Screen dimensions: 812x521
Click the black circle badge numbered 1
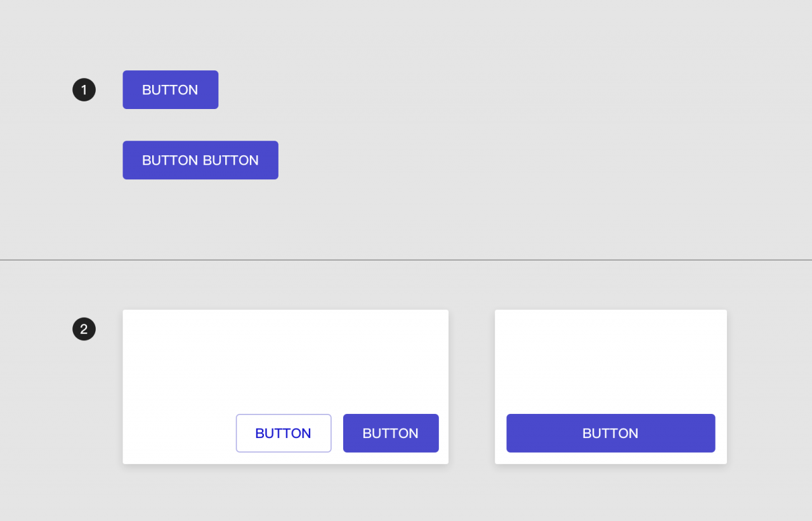84,90
